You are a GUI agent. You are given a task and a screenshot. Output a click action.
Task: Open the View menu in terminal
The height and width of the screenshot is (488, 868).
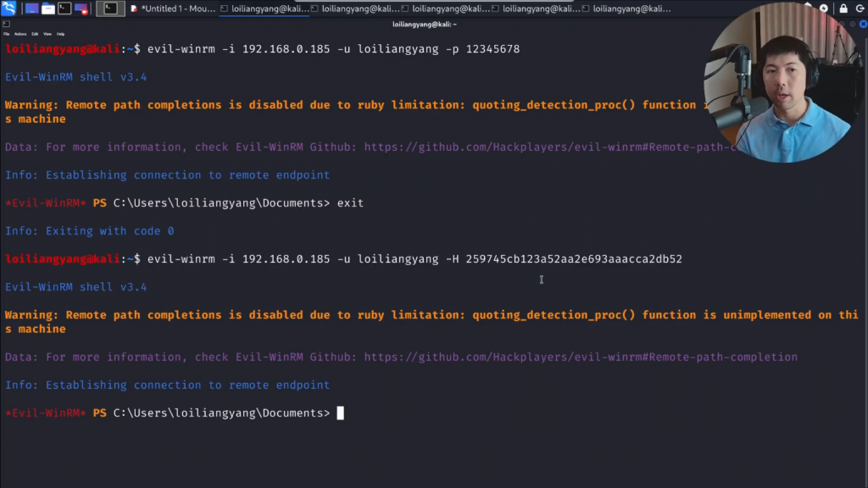(x=47, y=34)
